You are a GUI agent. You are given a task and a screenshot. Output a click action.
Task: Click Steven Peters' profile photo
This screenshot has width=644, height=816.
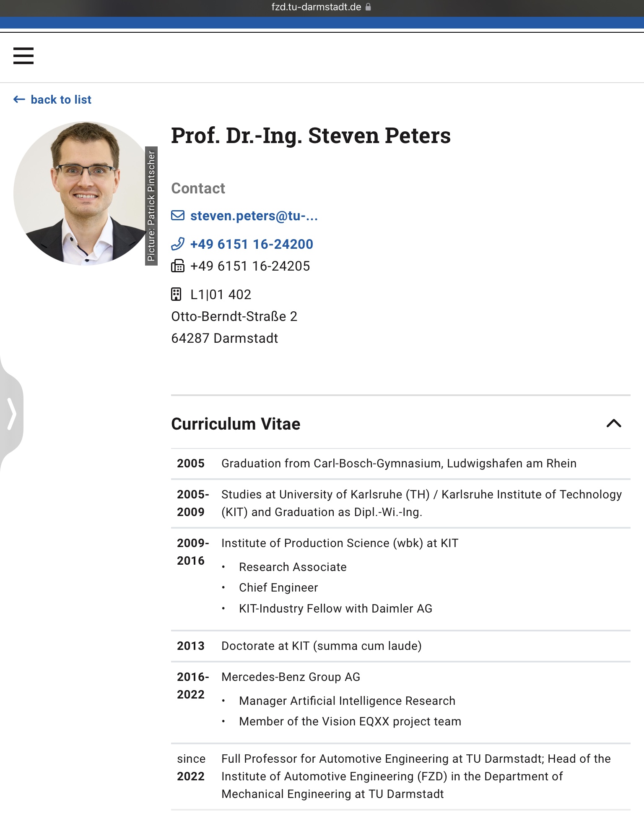tap(82, 193)
